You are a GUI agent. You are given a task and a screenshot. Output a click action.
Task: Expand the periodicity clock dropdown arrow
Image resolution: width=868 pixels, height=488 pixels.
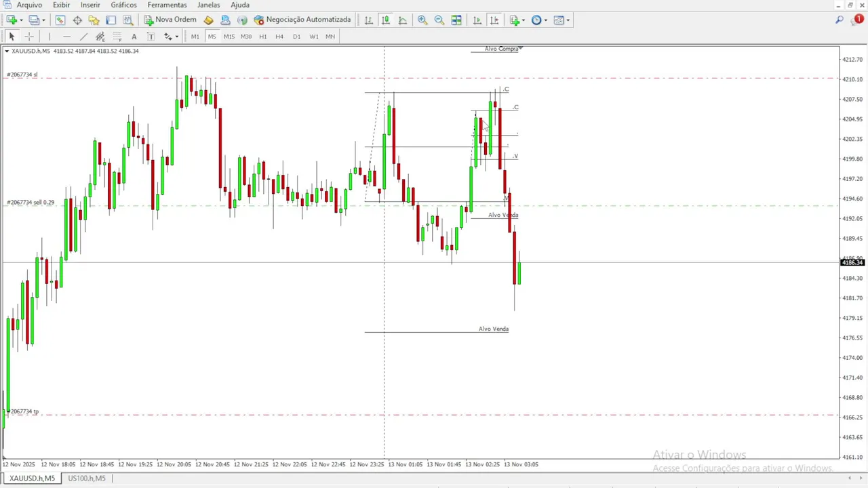[x=546, y=20]
